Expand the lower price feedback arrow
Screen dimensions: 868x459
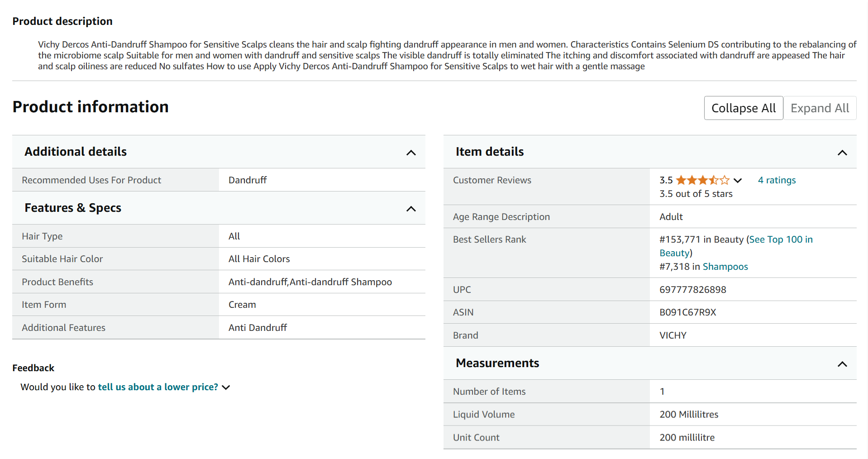click(x=226, y=387)
